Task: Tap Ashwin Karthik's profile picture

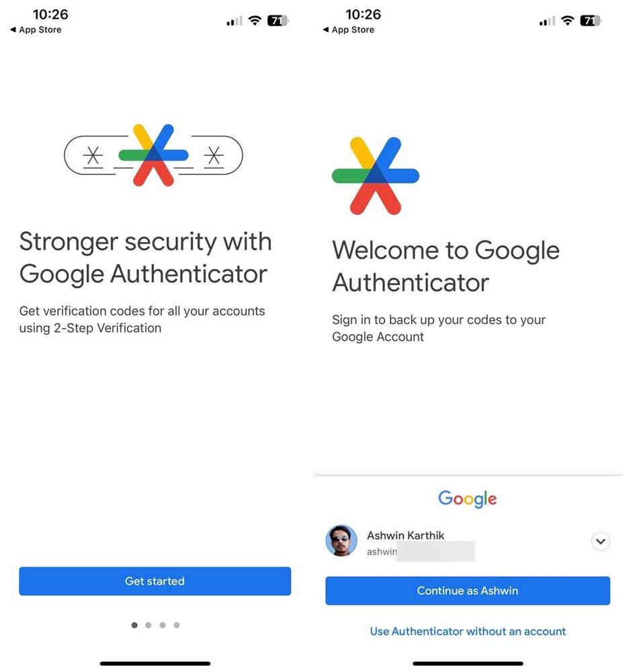Action: point(341,542)
